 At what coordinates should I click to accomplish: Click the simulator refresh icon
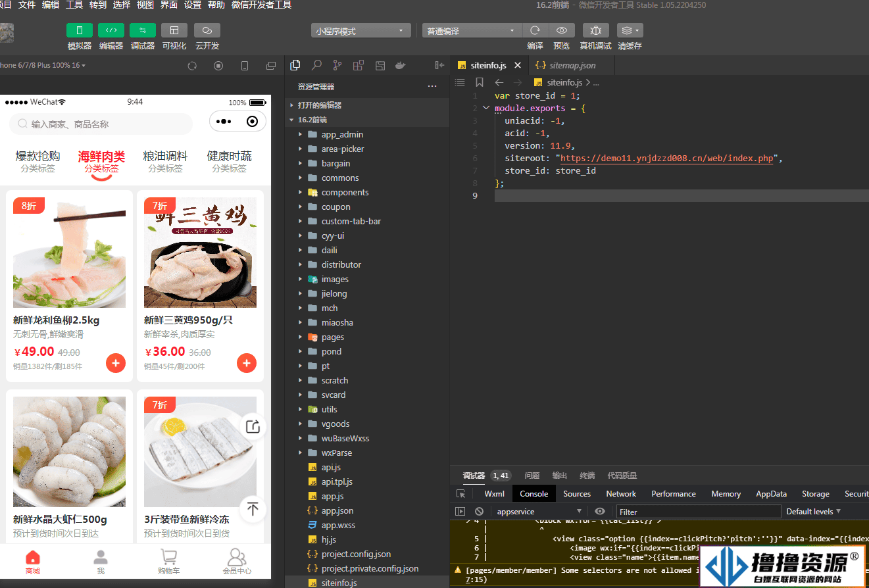pyautogui.click(x=192, y=66)
